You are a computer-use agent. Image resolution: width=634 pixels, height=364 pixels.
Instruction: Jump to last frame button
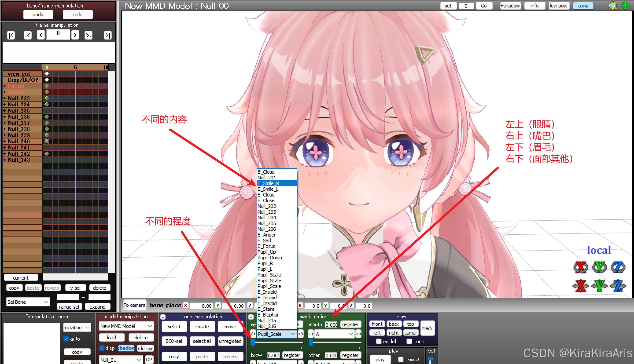point(107,35)
